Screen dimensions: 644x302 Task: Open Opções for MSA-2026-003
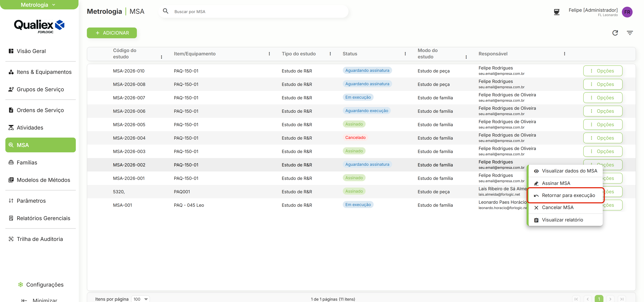tap(603, 151)
